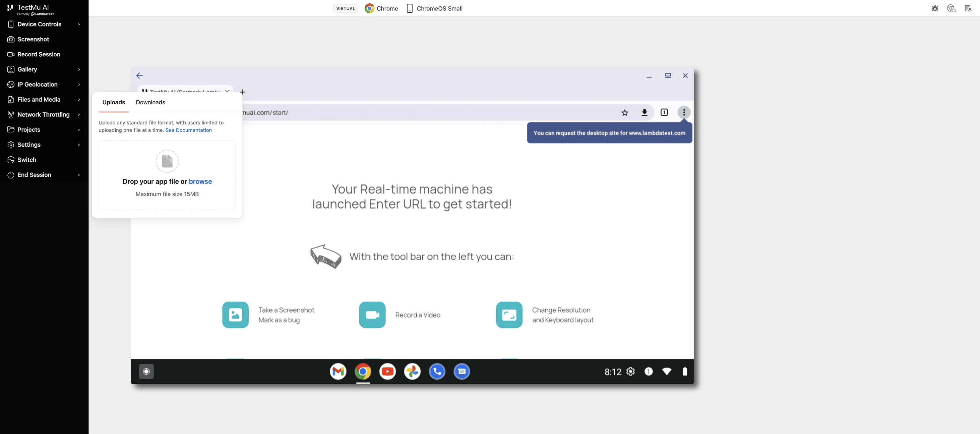Image resolution: width=980 pixels, height=434 pixels.
Task: Click the Record a Video tile icon
Action: click(372, 315)
